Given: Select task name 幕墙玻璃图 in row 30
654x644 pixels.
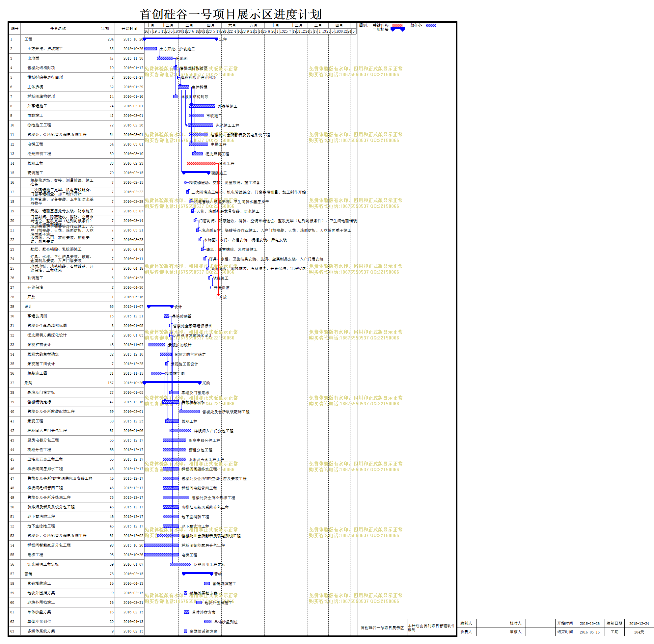Looking at the screenshot, I should click(x=37, y=316).
